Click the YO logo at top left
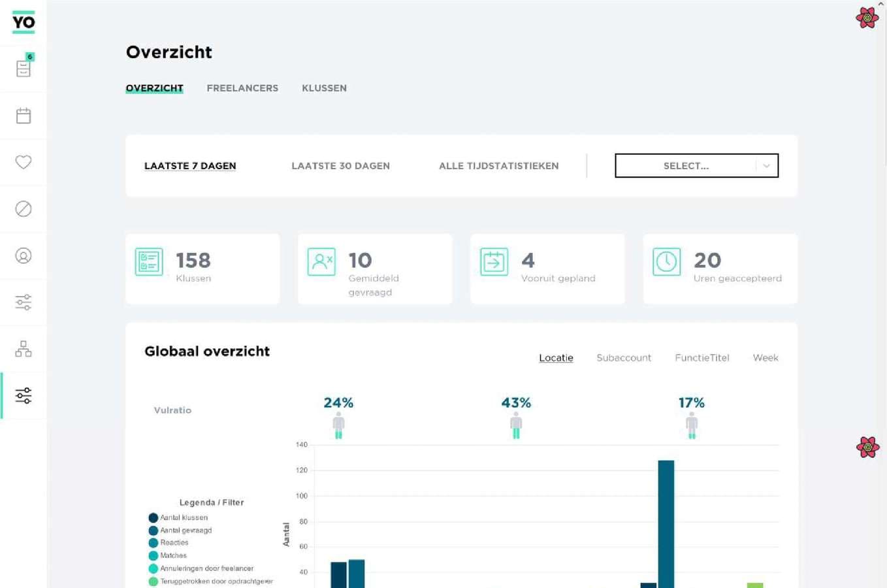 pos(23,22)
